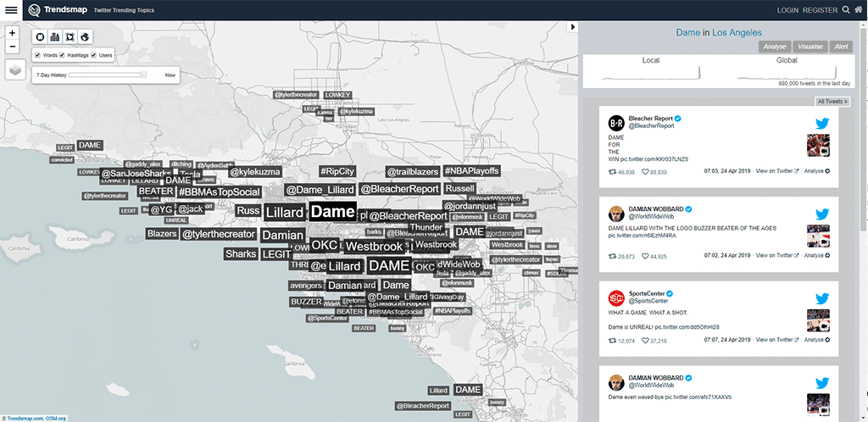The image size is (868, 422).
Task: Select the city view buildings icon
Action: [55, 37]
